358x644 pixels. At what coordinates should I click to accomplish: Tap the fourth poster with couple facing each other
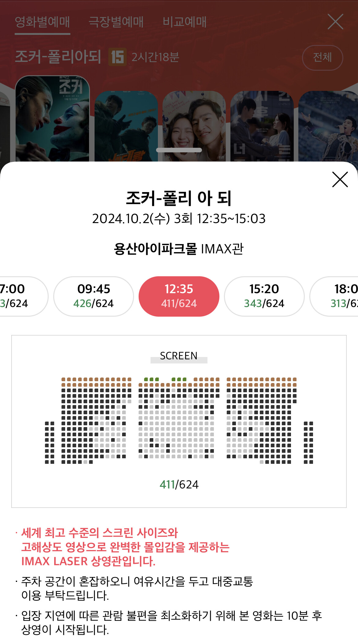tap(262, 126)
